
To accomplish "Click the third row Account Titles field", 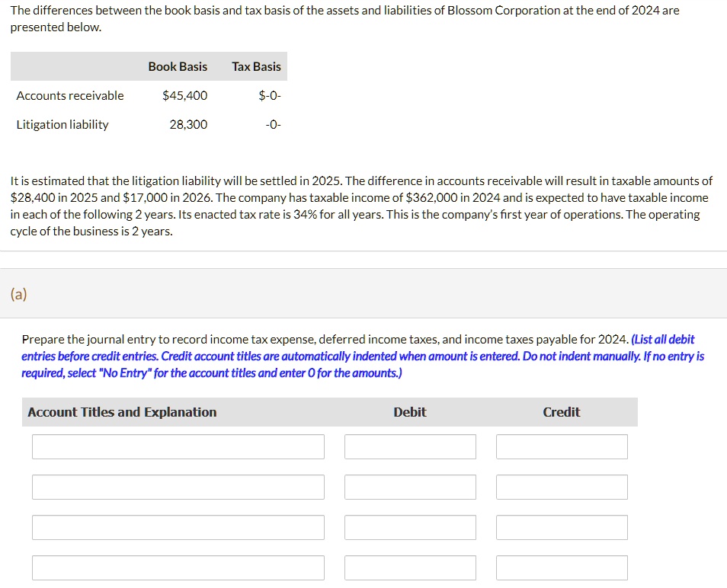I will coord(178,527).
